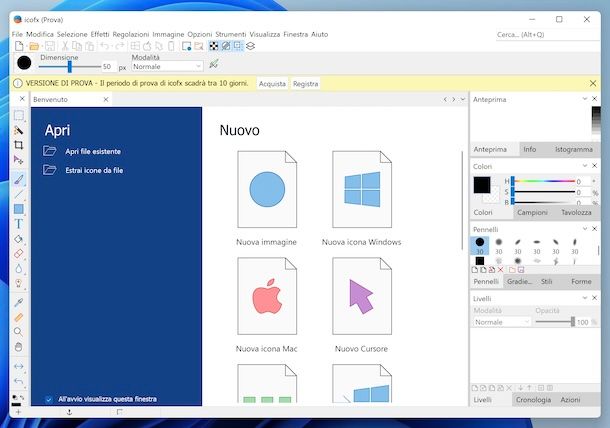
Task: Toggle 'All'avvio visualizza questa finestra' checkbox
Action: [x=49, y=399]
